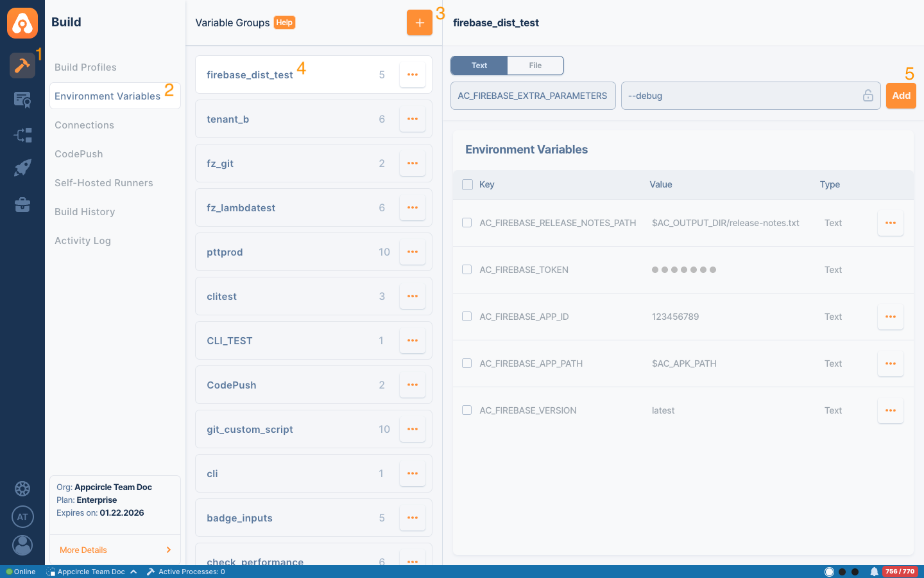The image size is (924, 578).
Task: Open the options menu for tenant_b group
Action: point(413,119)
